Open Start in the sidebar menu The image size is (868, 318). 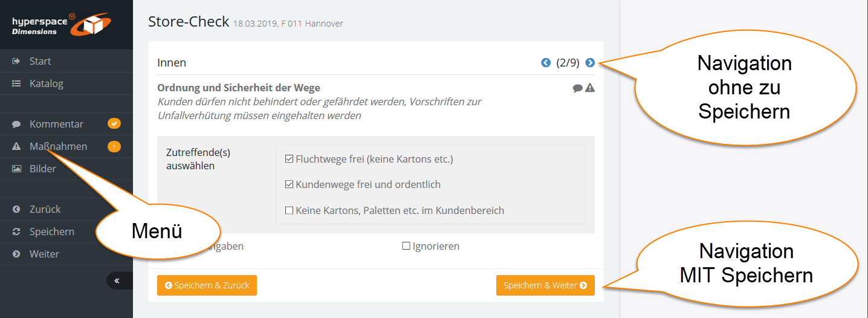(40, 61)
